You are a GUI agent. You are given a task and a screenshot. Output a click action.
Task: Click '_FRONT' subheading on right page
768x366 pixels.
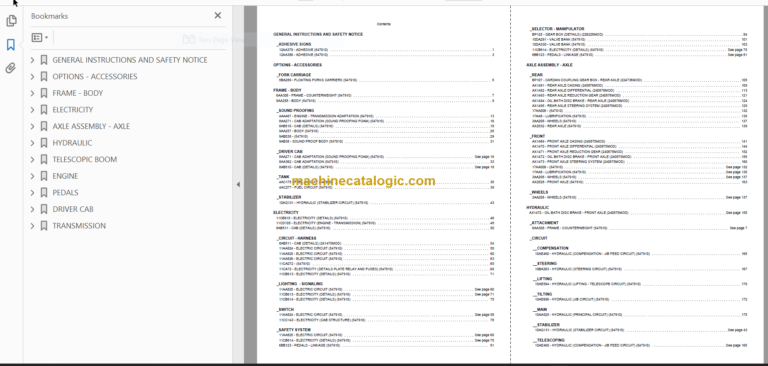pyautogui.click(x=537, y=136)
